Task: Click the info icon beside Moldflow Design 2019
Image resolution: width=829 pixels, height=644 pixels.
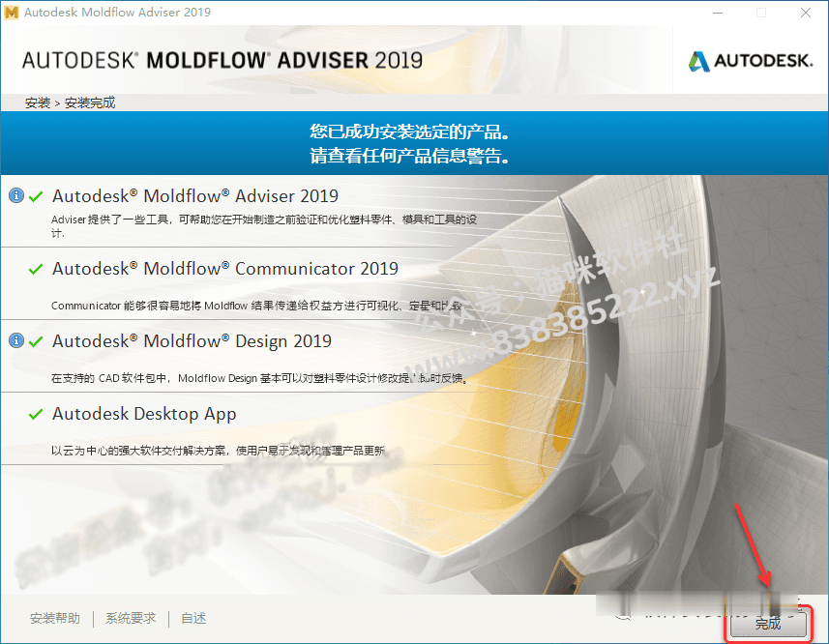Action: 16,340
